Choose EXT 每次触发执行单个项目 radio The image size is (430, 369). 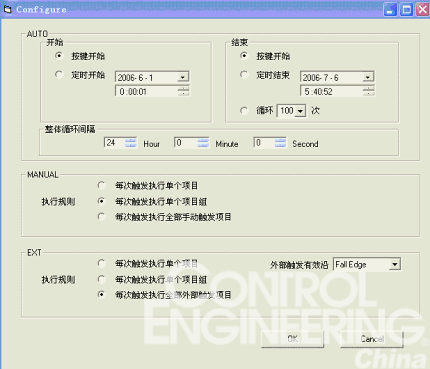click(x=102, y=263)
